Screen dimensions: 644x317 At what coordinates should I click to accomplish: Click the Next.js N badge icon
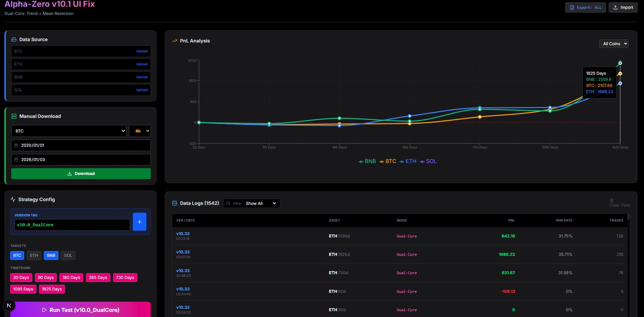coord(9,305)
